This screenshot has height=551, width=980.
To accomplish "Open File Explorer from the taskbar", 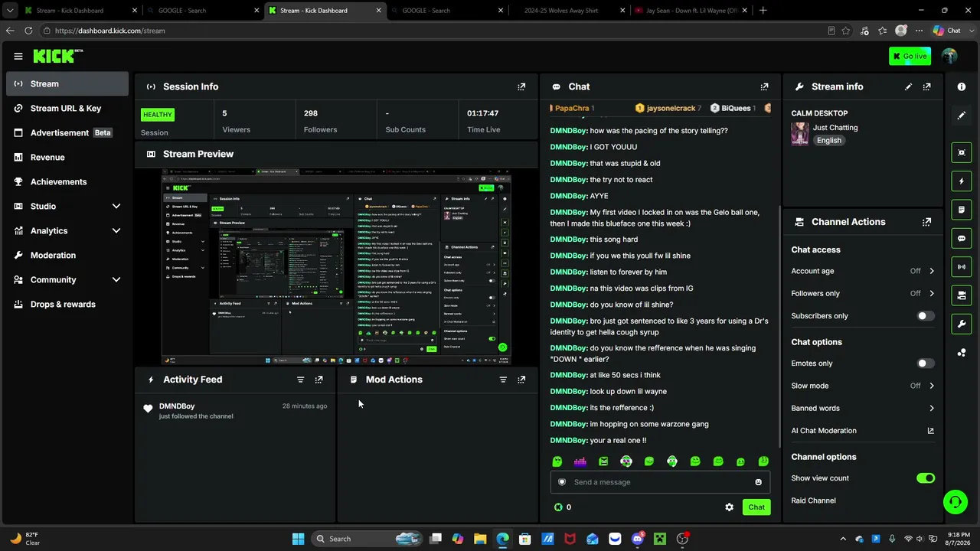I will 480,539.
